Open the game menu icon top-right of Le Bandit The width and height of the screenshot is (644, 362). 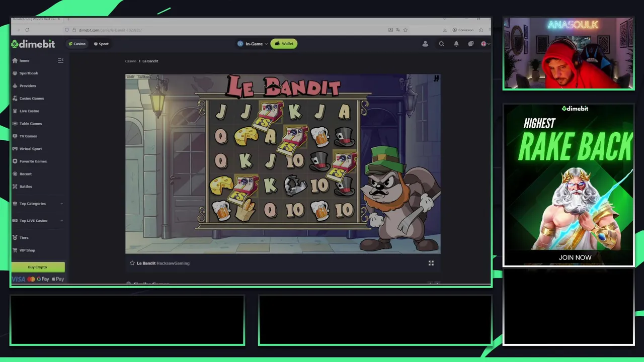436,78
